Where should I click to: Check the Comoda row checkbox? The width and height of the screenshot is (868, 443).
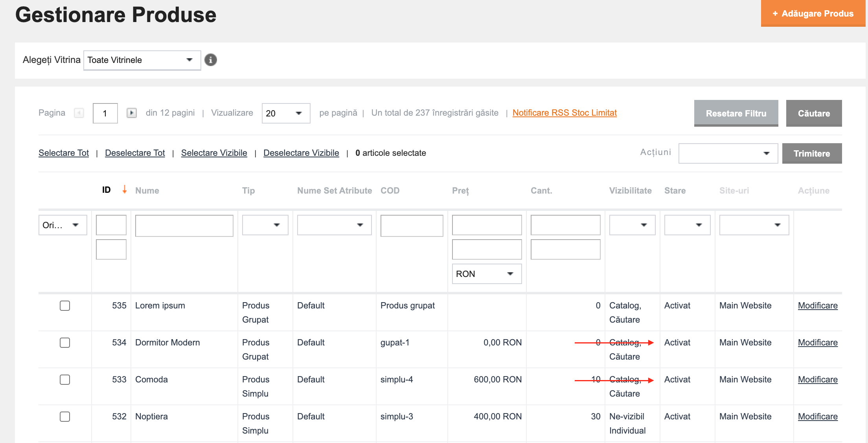click(x=65, y=380)
